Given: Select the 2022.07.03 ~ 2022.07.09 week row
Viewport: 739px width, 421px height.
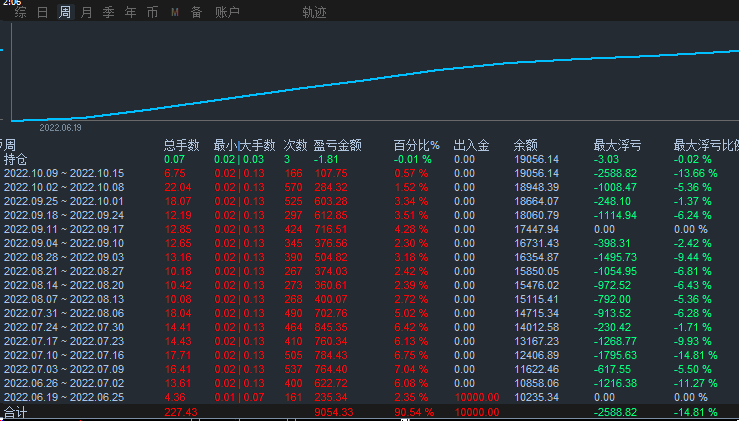Looking at the screenshot, I should 370,369.
